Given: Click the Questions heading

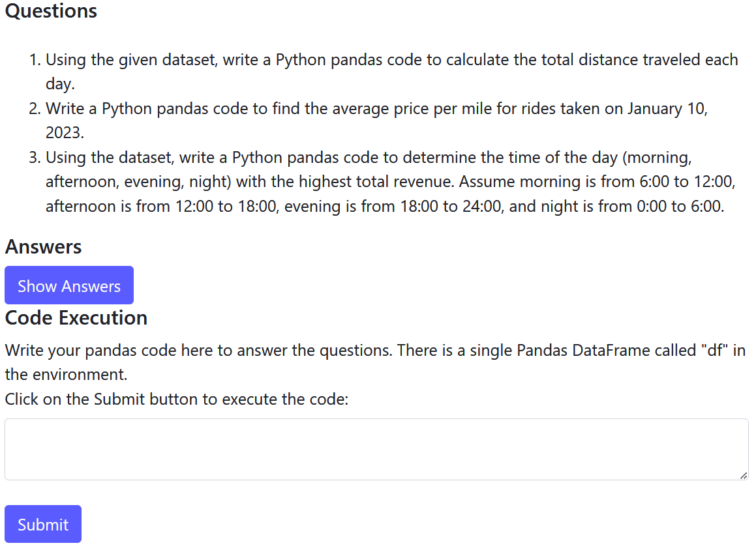Looking at the screenshot, I should (x=51, y=11).
